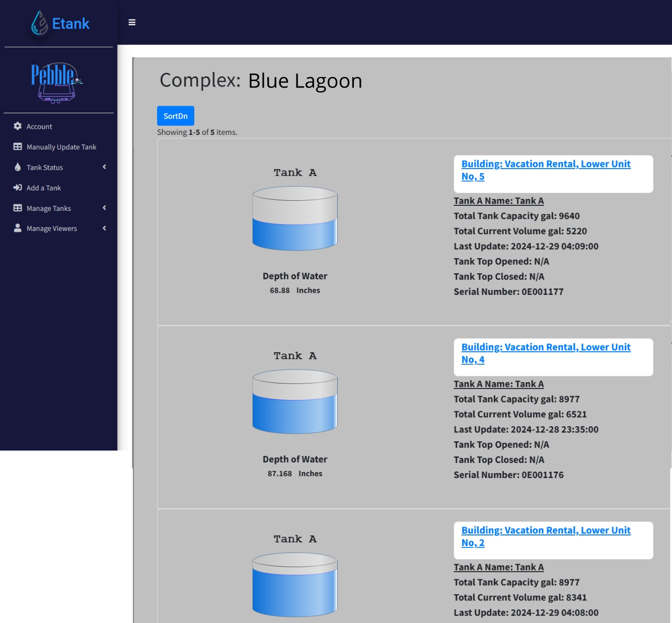Click 'Total Current Volume gal: 6521' text
Screen dimensions: 672x623
(520, 414)
